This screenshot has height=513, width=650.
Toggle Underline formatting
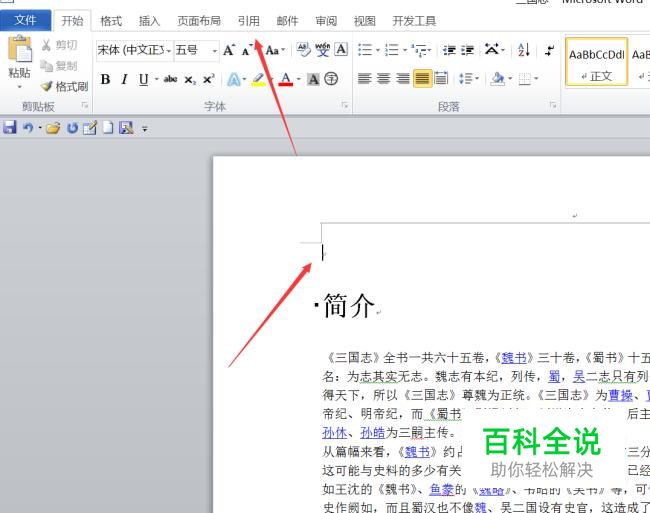[x=143, y=79]
